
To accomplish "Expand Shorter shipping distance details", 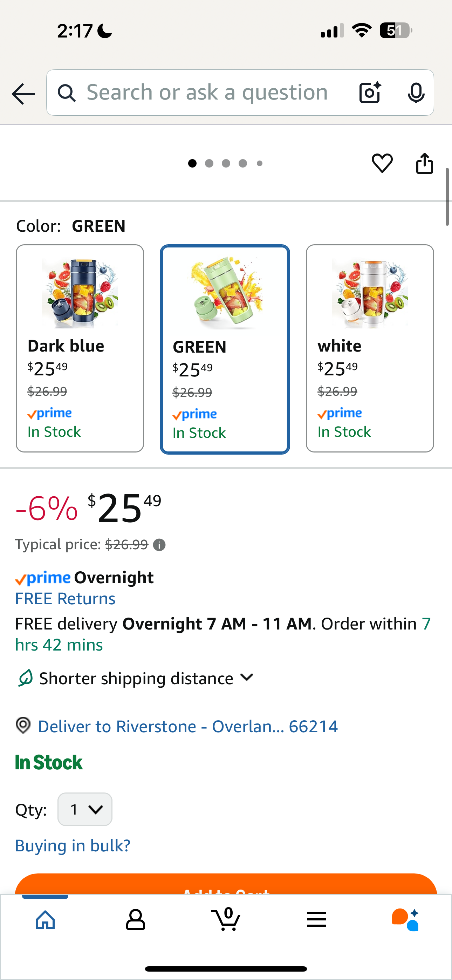I will (247, 678).
